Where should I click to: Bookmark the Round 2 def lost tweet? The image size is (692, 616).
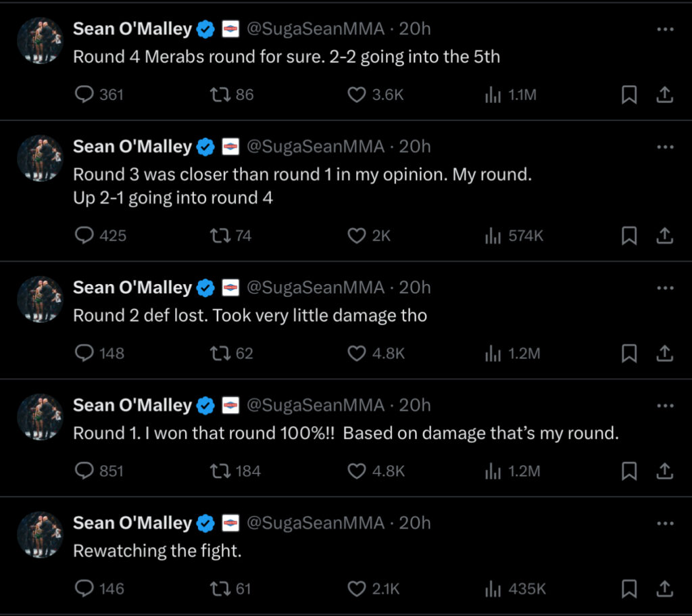629,353
